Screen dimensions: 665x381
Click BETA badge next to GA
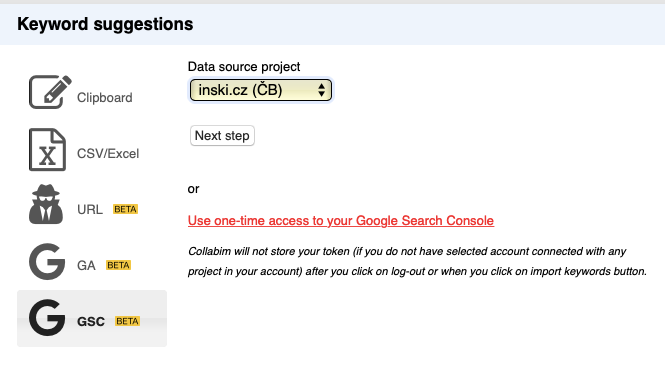(118, 265)
